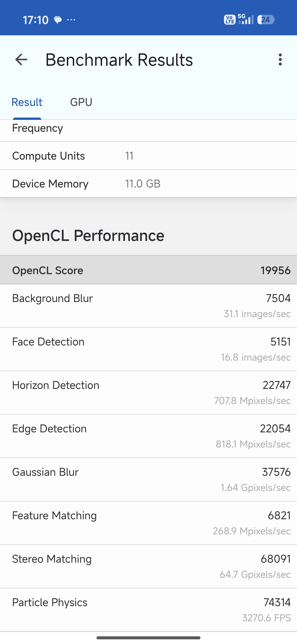Tap the Compute Units row
The width and height of the screenshot is (297, 644).
tap(148, 156)
